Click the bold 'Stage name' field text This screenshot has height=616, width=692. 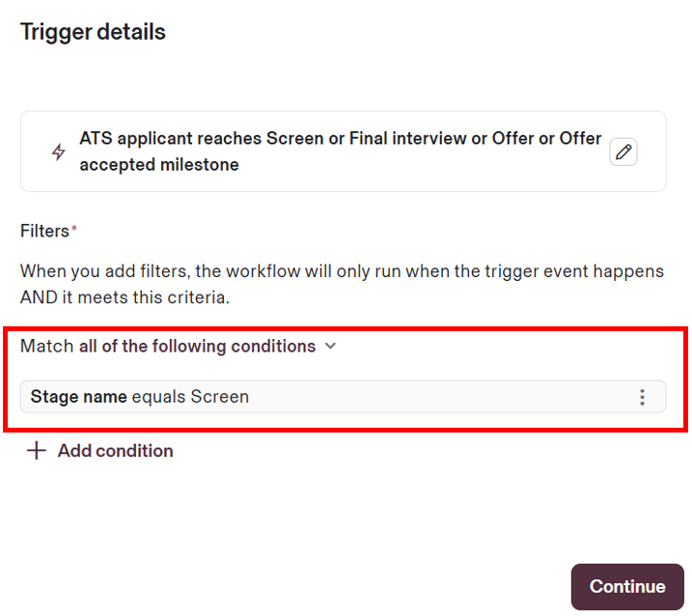(x=79, y=397)
